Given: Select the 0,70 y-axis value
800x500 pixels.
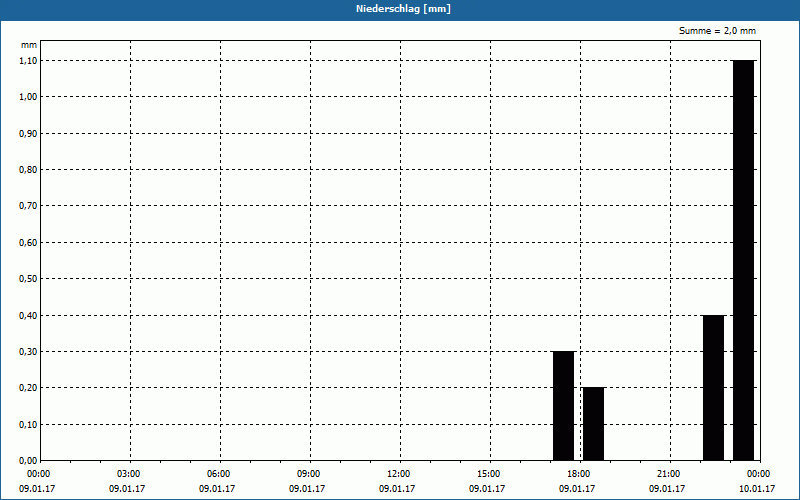Looking at the screenshot, I should tap(28, 206).
